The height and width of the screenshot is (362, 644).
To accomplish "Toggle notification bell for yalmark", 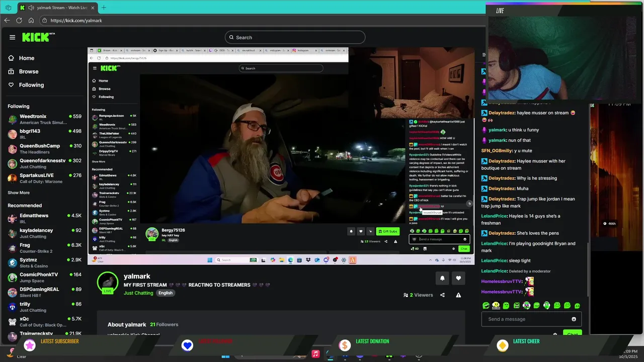I will pyautogui.click(x=442, y=278).
